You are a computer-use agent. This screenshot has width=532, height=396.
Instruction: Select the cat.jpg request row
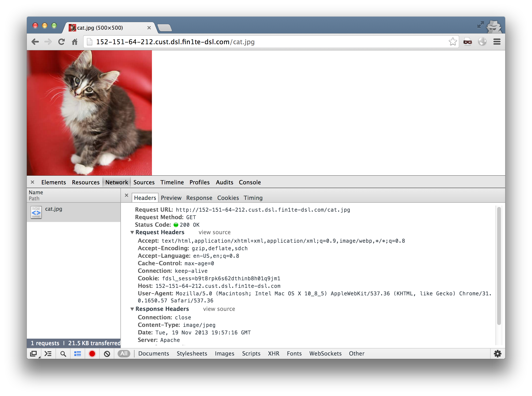(74, 212)
